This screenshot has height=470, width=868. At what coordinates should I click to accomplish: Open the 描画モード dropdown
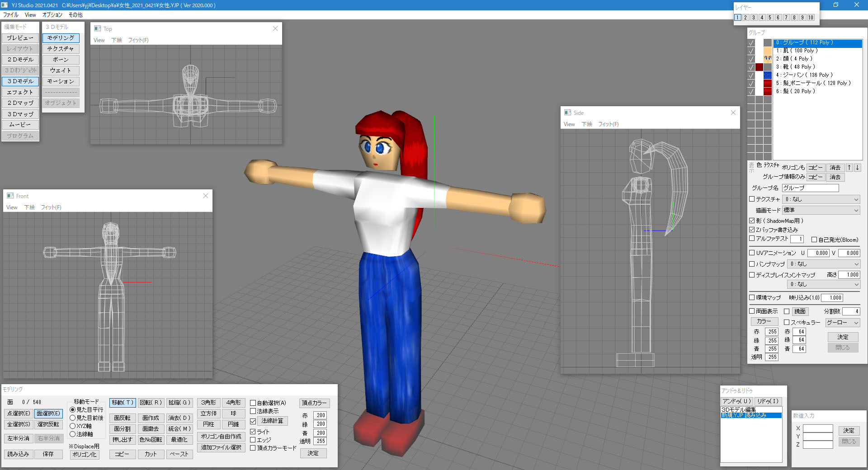pos(821,210)
